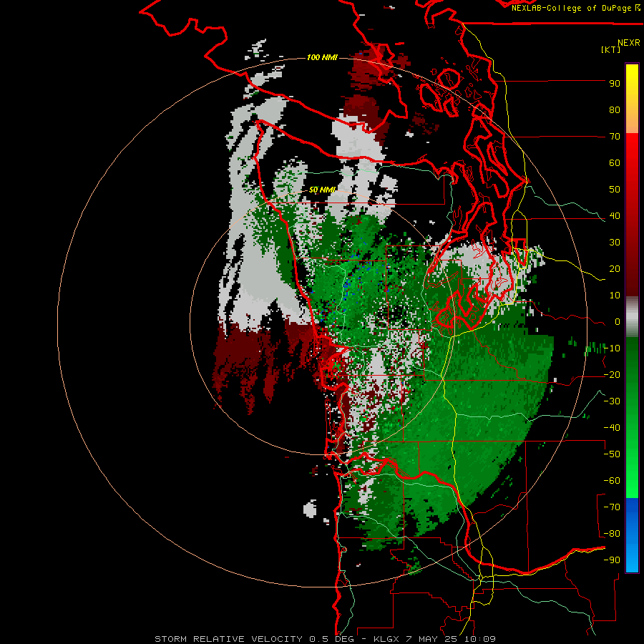Click the "-30" value on the velocity scale
Viewport: 644px width, 644px height.
pyautogui.click(x=612, y=401)
